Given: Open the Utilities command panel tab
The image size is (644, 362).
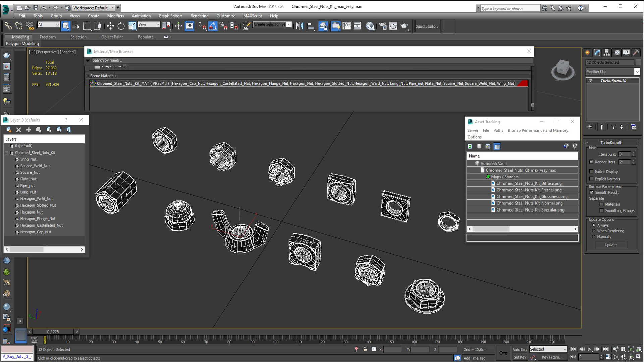Looking at the screenshot, I should tap(636, 52).
